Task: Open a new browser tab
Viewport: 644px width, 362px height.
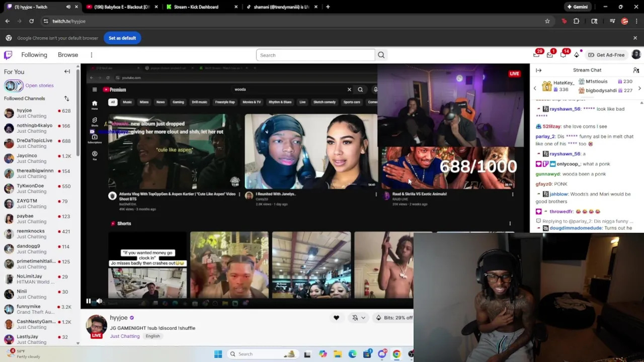Action: tap(328, 7)
